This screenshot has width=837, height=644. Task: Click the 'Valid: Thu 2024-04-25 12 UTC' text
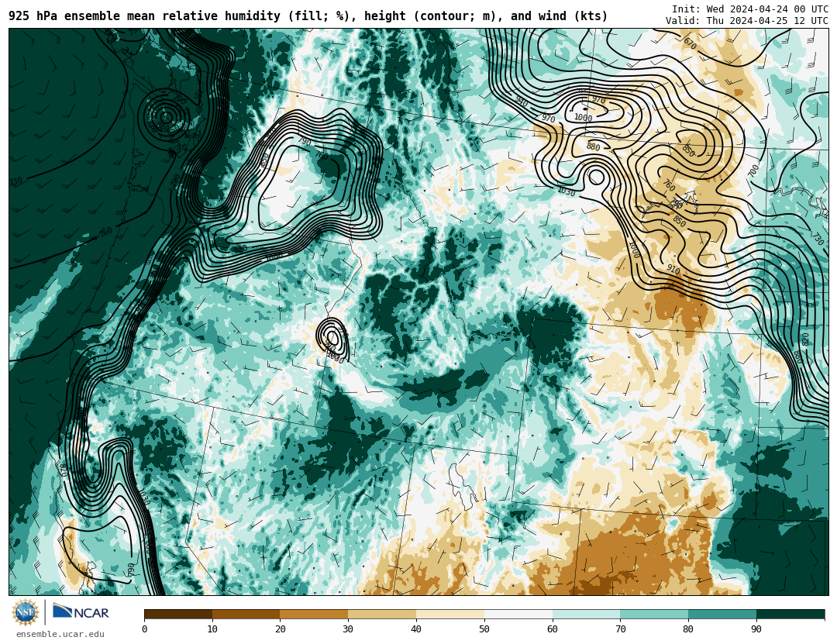click(x=747, y=21)
